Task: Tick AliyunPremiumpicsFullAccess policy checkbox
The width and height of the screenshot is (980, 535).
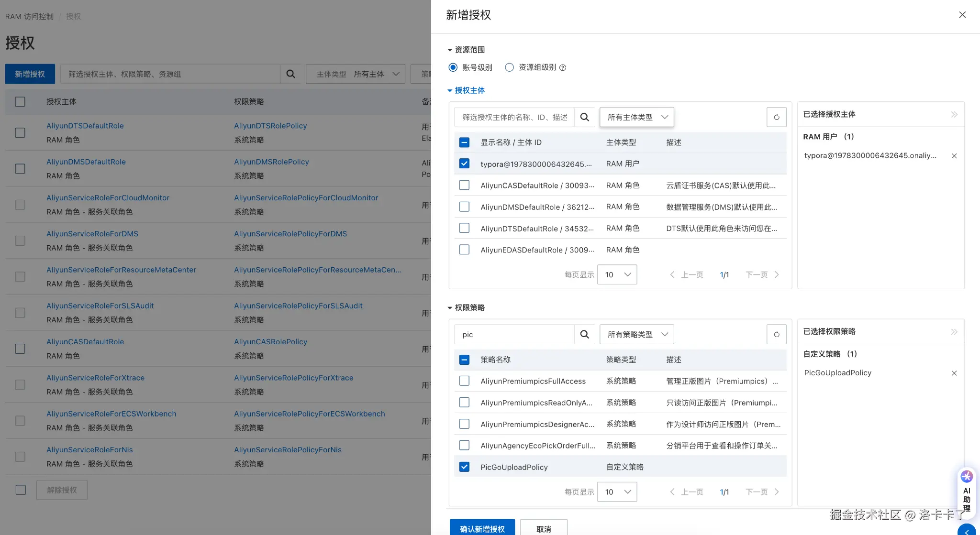Action: click(x=464, y=381)
